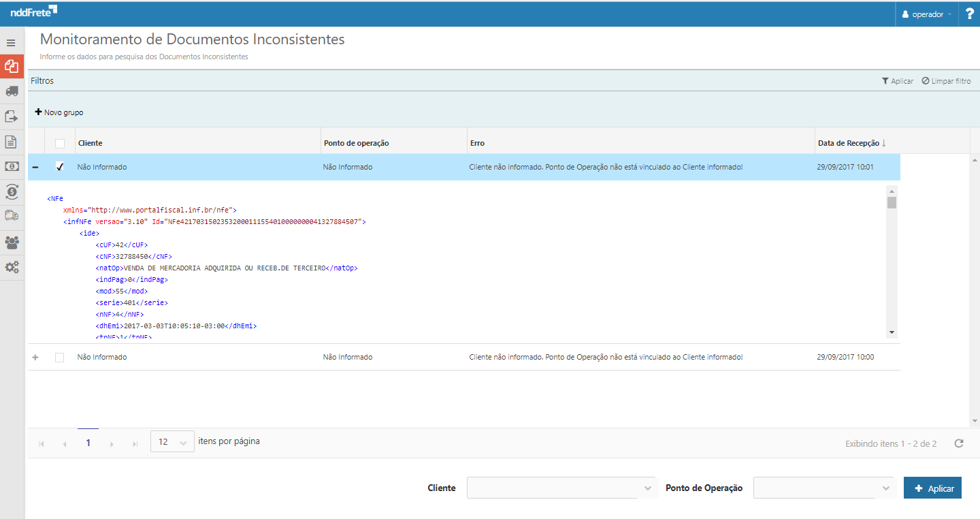Click the natOp line in the XML
This screenshot has height=519, width=980.
pos(227,268)
